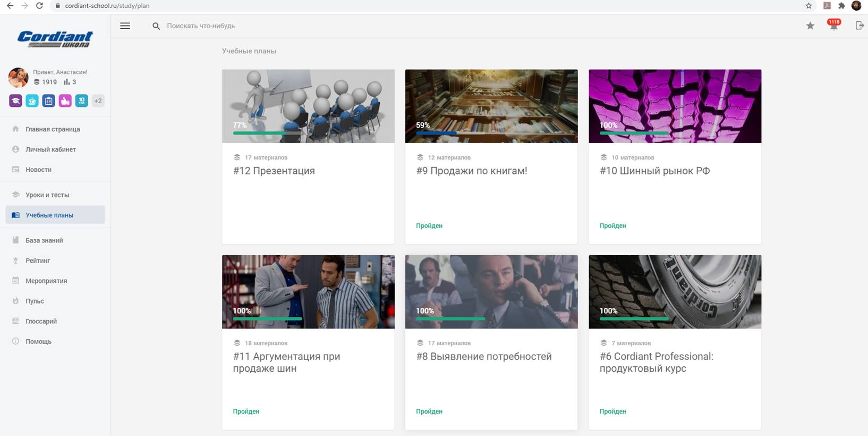
Task: Open Уроки и тесты menu item
Action: pyautogui.click(x=47, y=195)
